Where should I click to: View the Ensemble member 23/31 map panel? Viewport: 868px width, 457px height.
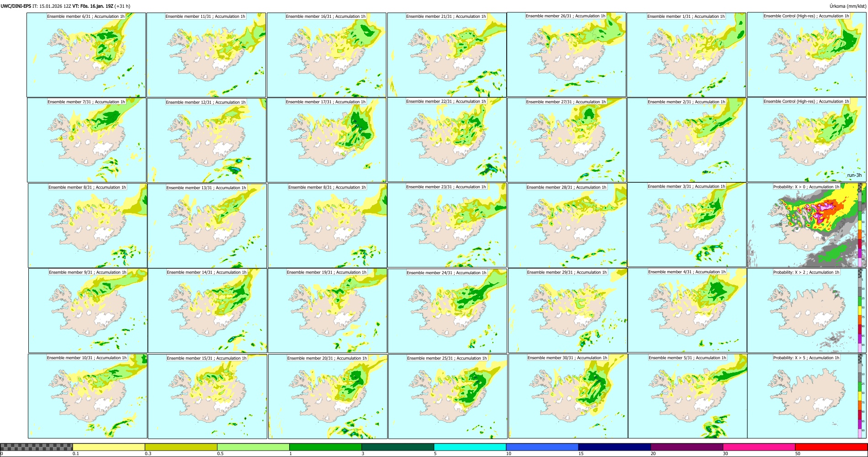click(447, 225)
